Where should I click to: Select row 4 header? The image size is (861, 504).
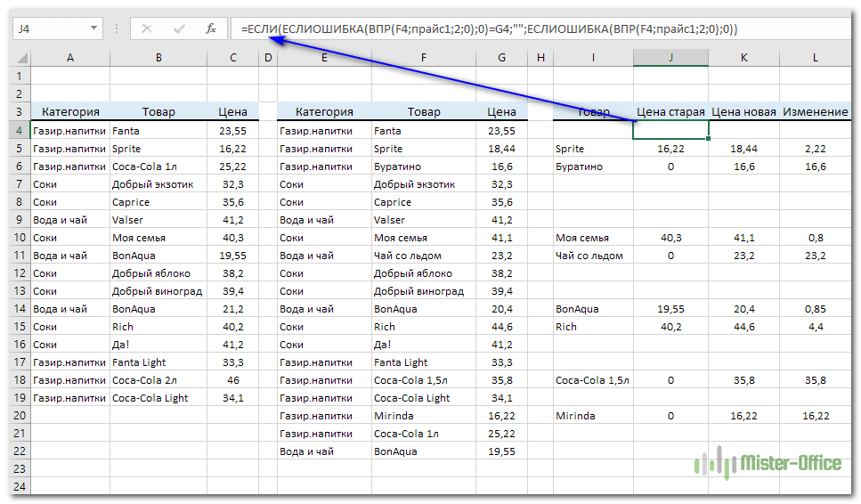(x=20, y=131)
